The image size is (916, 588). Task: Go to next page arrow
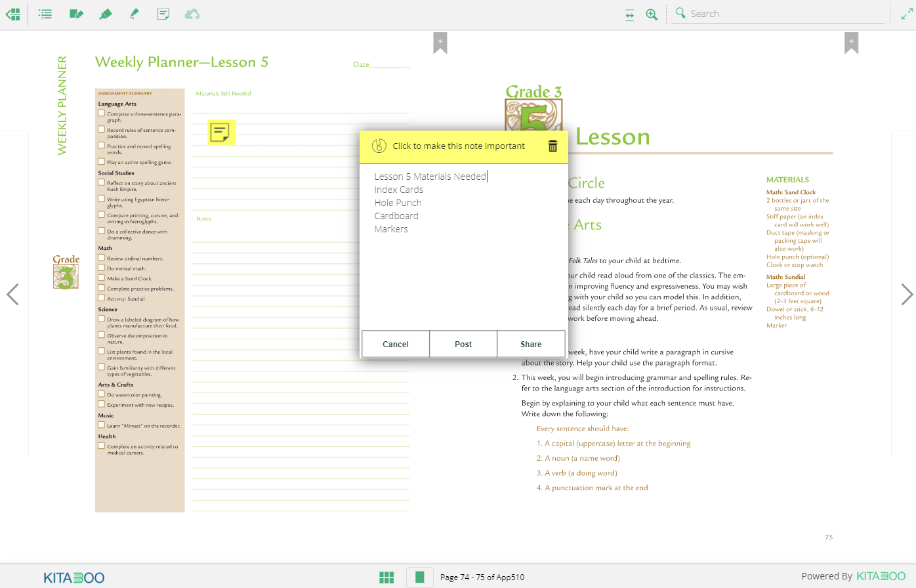point(907,294)
